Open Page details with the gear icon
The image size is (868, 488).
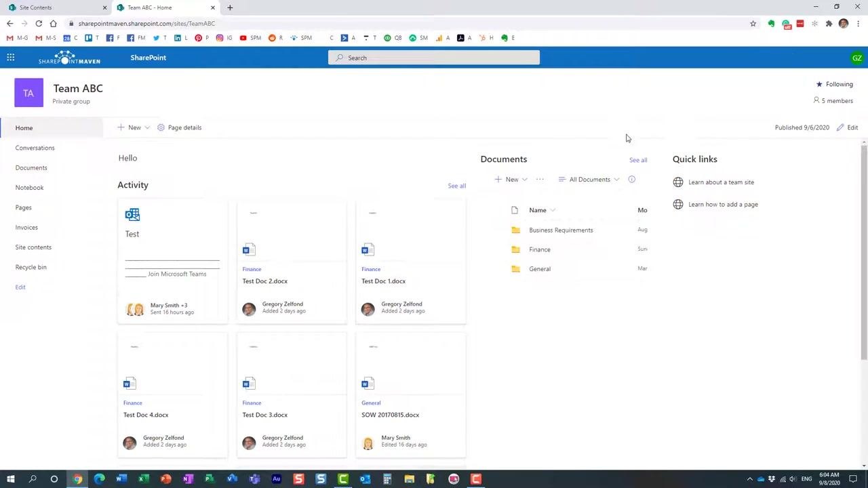coord(179,127)
